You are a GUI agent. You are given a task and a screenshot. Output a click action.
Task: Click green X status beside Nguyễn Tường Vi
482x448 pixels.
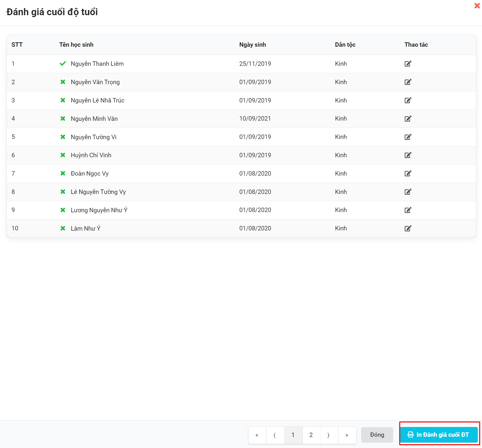[x=63, y=137]
